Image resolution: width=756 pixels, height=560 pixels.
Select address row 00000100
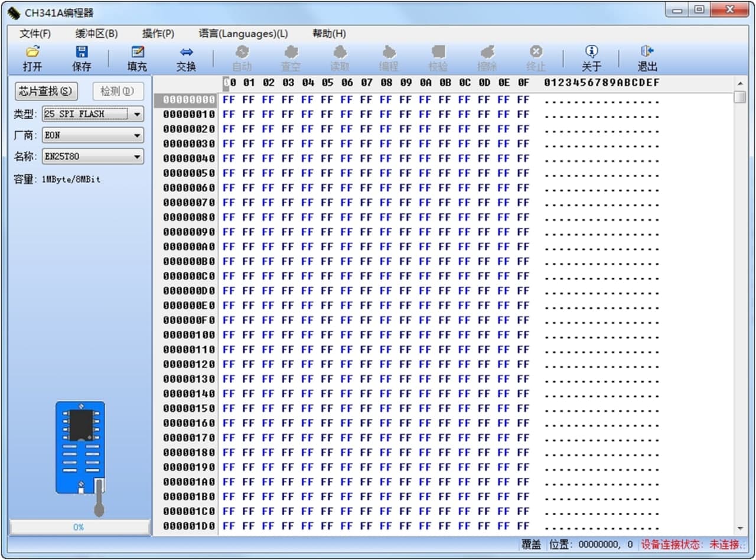pyautogui.click(x=189, y=335)
